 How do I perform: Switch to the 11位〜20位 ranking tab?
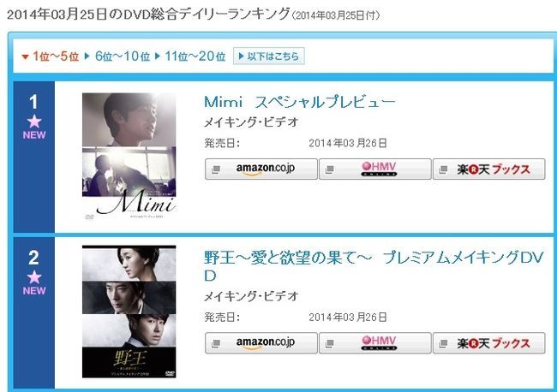191,56
